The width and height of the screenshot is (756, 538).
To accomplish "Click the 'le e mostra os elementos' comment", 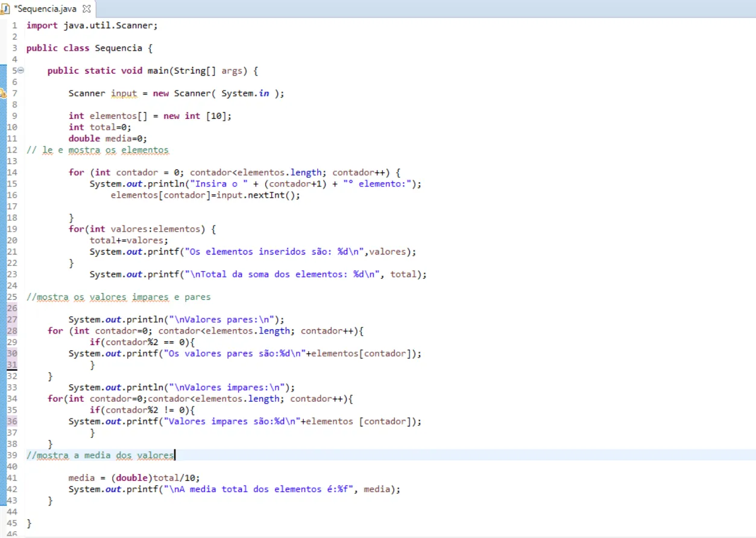I will click(99, 150).
